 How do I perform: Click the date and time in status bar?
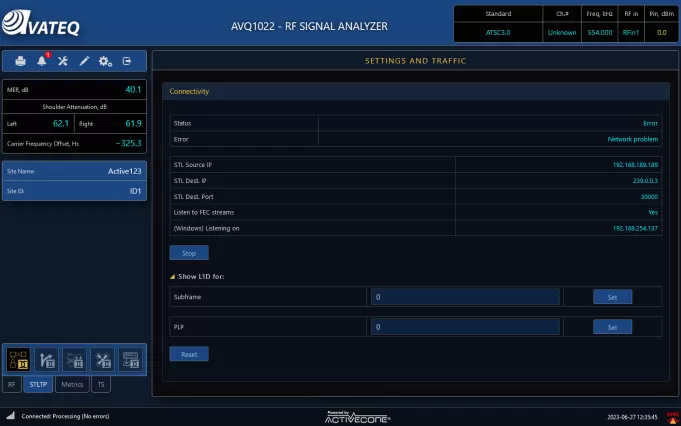pos(632,417)
